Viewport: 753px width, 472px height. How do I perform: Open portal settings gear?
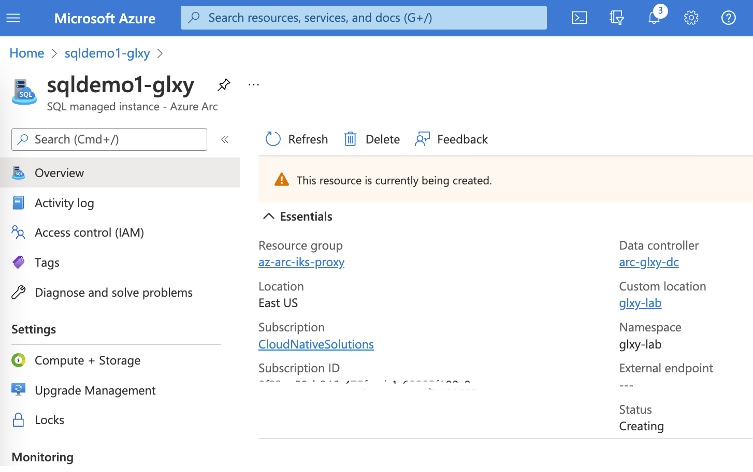pyautogui.click(x=691, y=18)
